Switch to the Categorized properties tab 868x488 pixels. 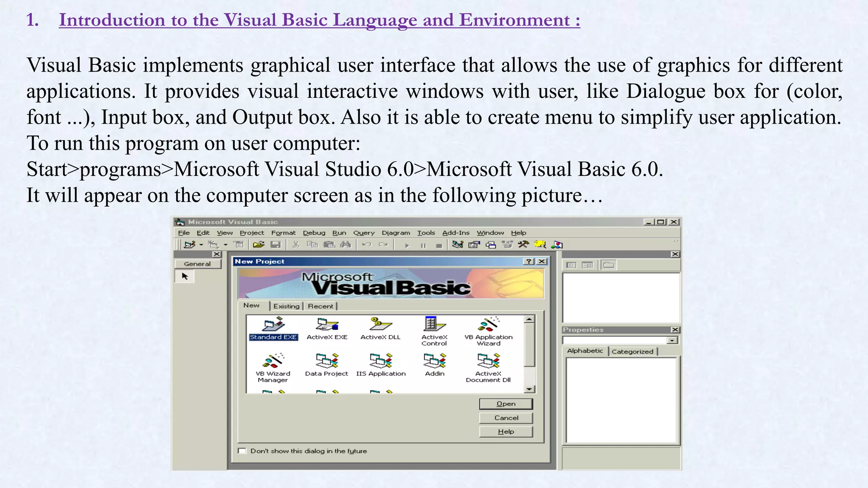(x=632, y=351)
